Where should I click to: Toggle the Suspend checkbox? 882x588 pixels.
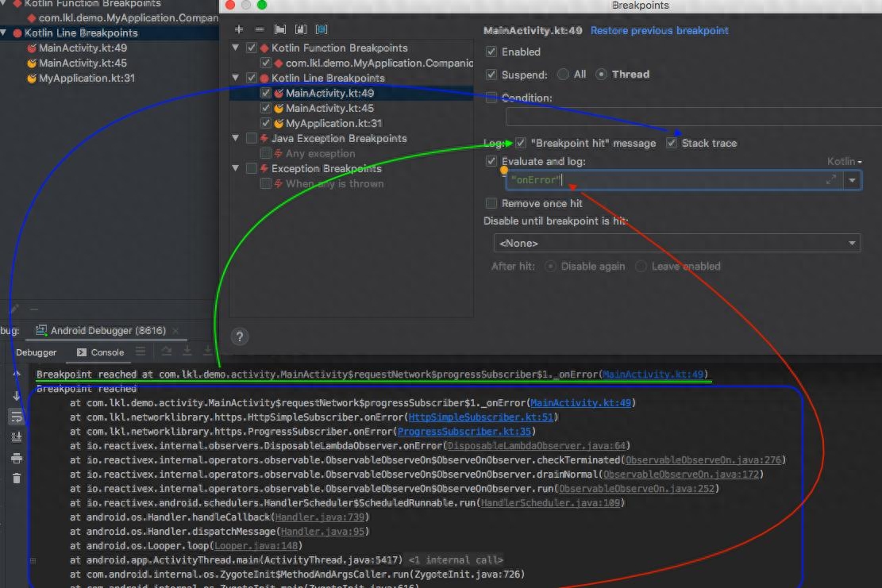[491, 75]
